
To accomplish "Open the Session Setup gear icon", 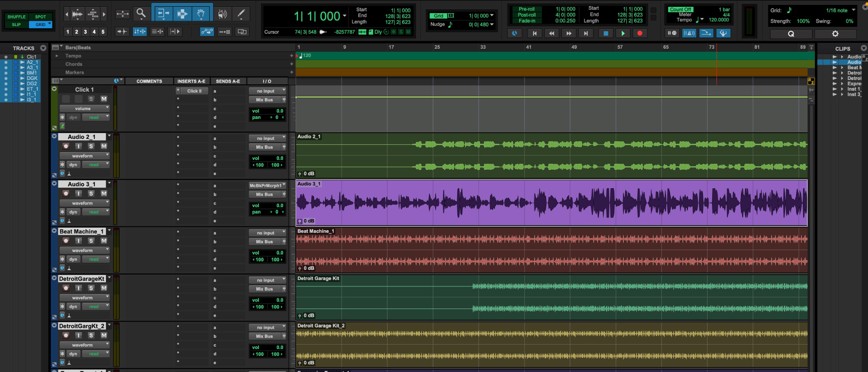I will coord(835,33).
